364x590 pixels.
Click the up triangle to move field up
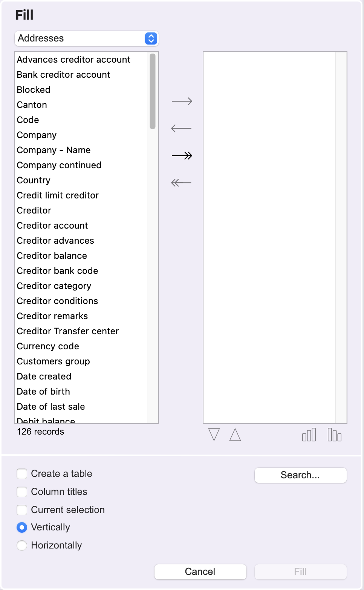click(x=235, y=435)
